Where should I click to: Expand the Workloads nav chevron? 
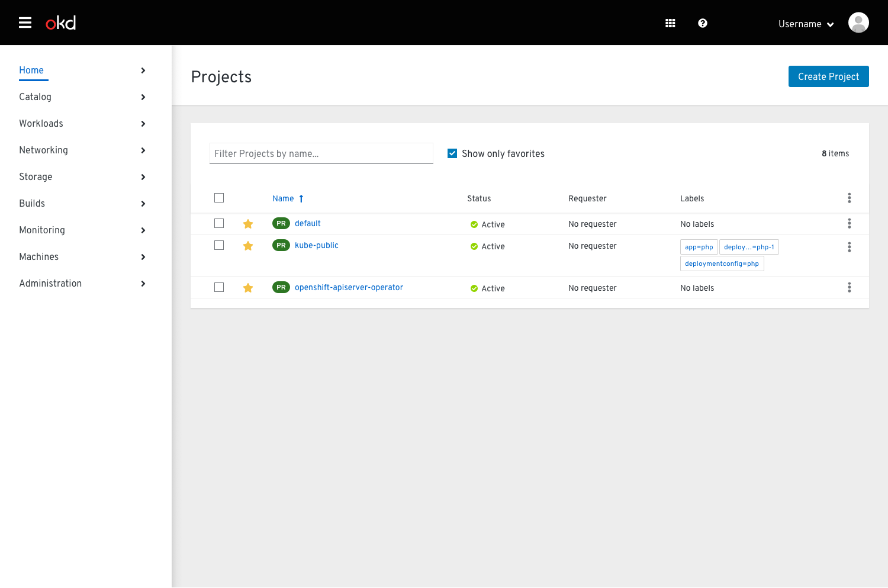[143, 124]
